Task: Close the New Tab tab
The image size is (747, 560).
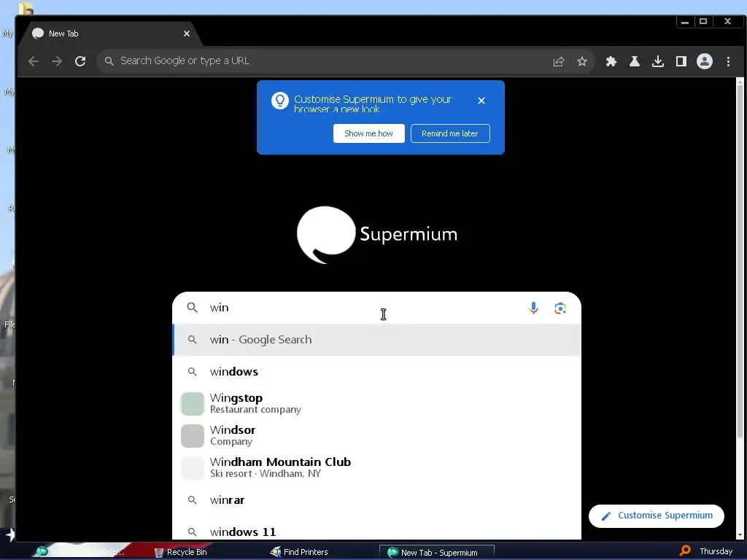Action: [187, 34]
